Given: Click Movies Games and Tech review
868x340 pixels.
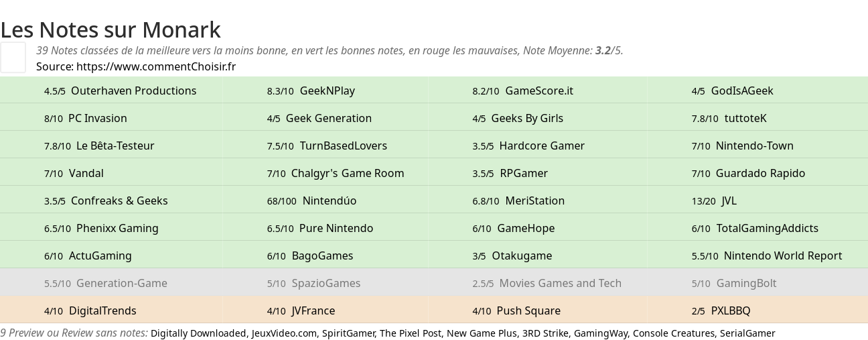Looking at the screenshot, I should [547, 283].
